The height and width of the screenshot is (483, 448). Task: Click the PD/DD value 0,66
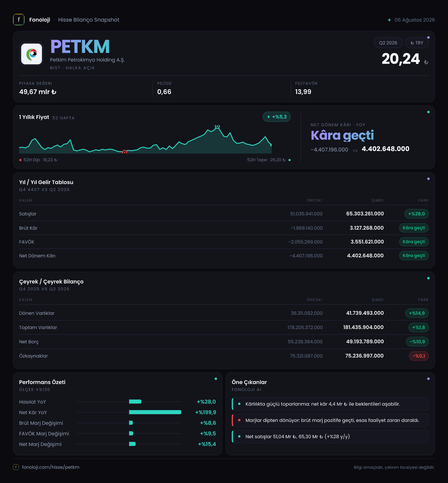[x=164, y=92]
